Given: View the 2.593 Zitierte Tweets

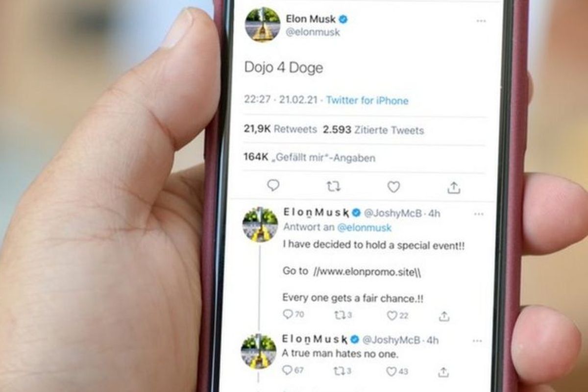Looking at the screenshot, I should pos(373,130).
